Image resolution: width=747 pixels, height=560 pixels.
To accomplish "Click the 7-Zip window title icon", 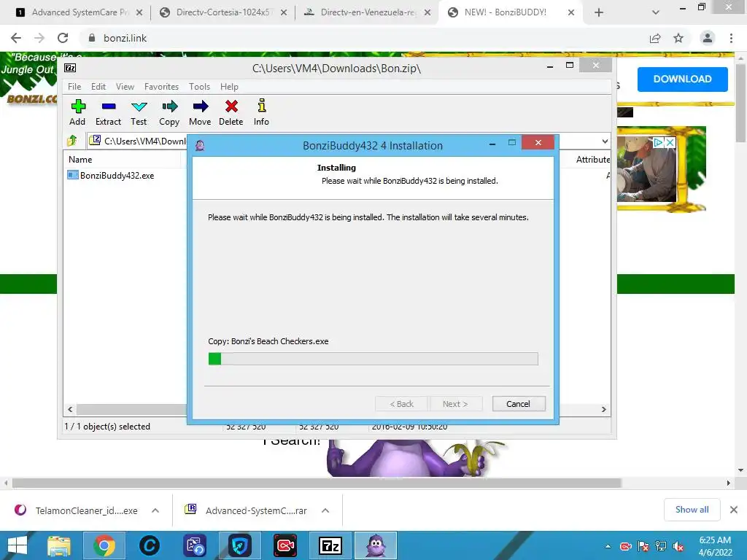I will click(x=70, y=68).
